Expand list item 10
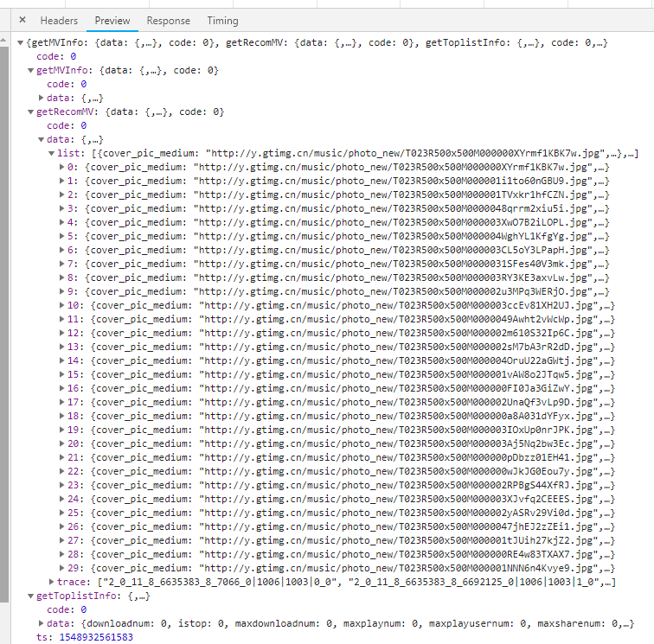This screenshot has height=644, width=654. 61,305
